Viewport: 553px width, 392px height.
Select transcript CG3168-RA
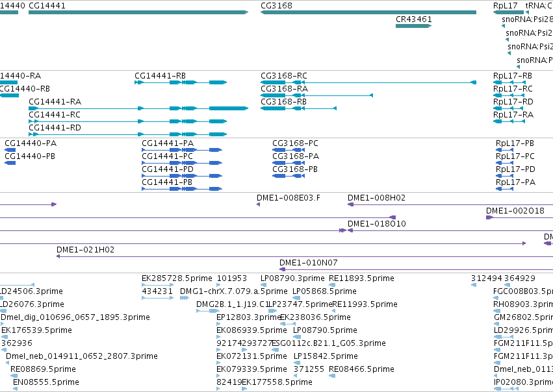[x=316, y=95]
